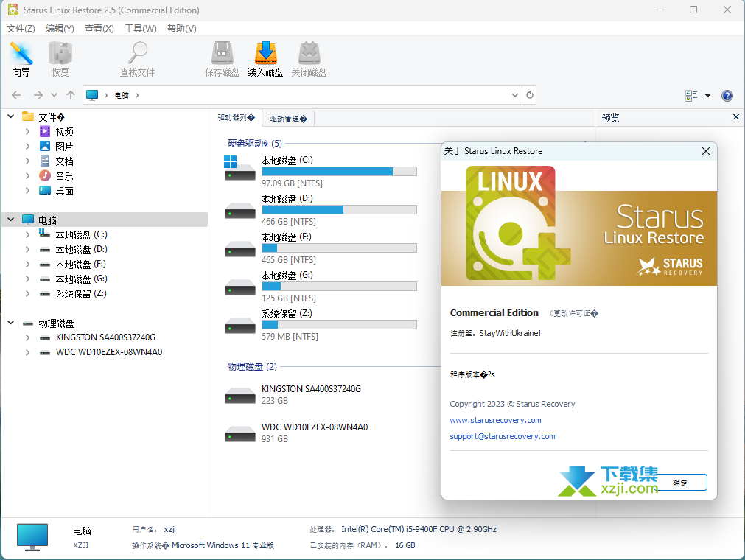Select KINGSTON SA400S37240G physical disk icon in list
This screenshot has height=560, width=745.
point(239,396)
